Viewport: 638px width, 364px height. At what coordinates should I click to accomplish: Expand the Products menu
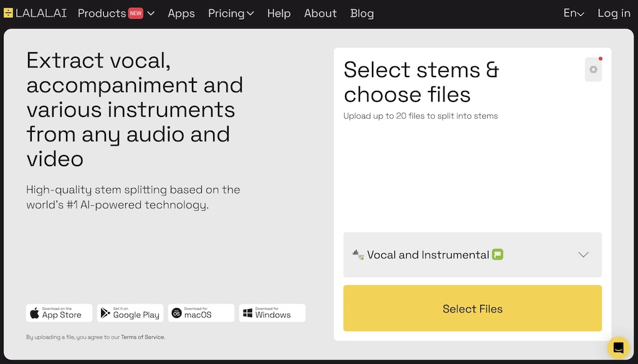click(116, 13)
